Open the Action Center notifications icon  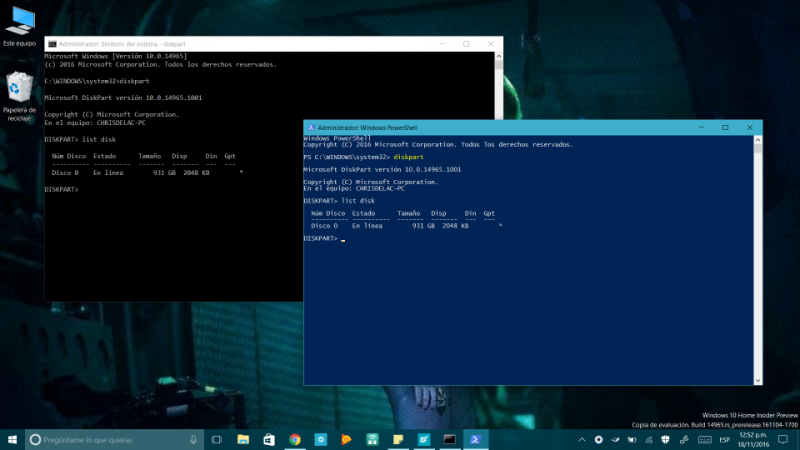[x=783, y=439]
